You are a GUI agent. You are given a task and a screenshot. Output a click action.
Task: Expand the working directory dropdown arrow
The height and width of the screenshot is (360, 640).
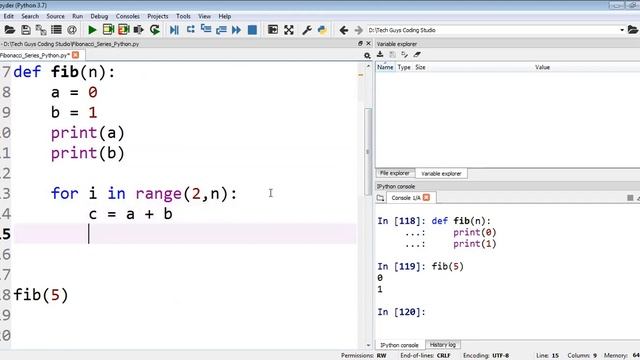point(622,30)
